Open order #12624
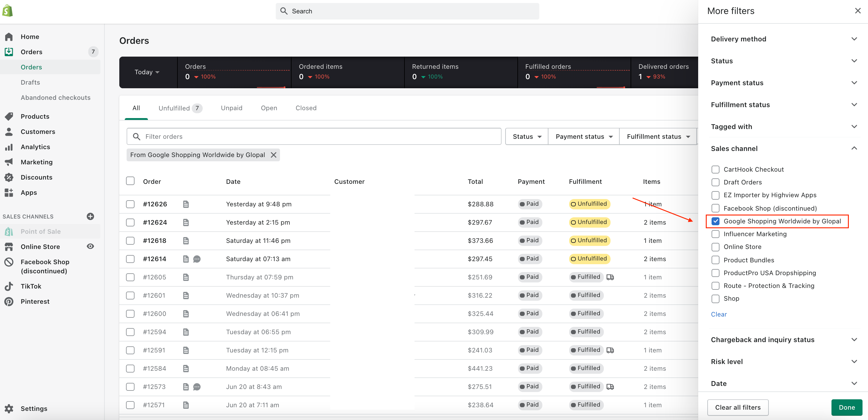Screen dimensions: 868x420 tap(155, 222)
